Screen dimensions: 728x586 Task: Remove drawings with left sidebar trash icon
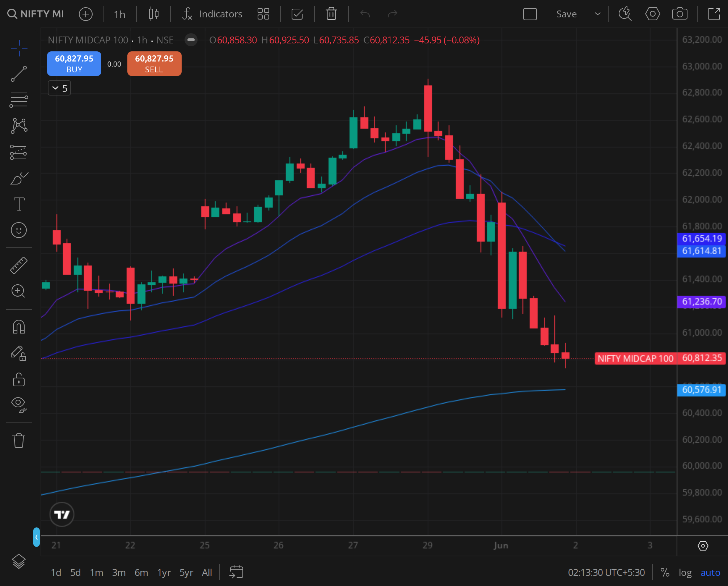[19, 440]
